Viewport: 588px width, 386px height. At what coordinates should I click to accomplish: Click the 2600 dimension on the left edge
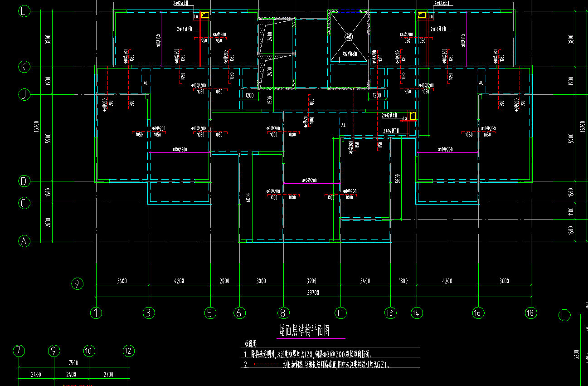click(48, 223)
